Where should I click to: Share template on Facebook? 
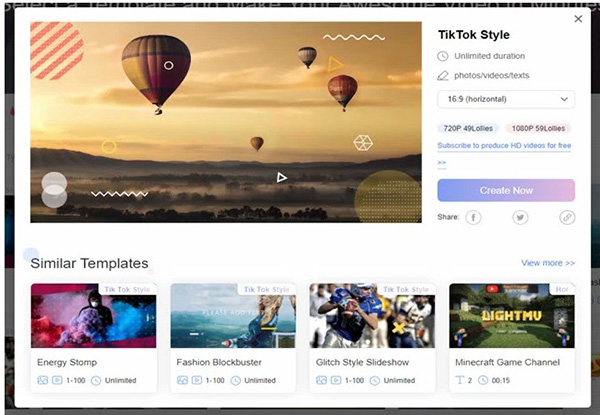click(473, 217)
